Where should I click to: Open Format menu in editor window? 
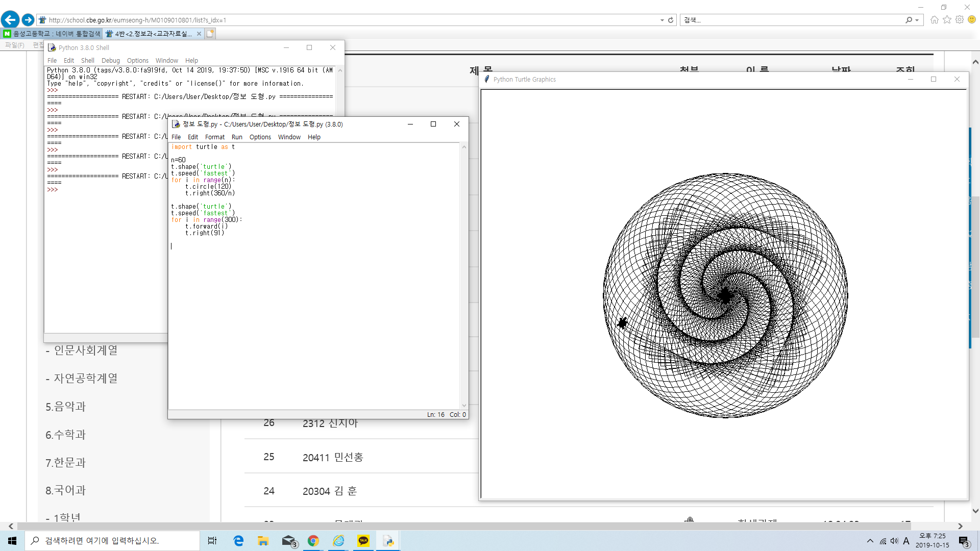point(215,137)
